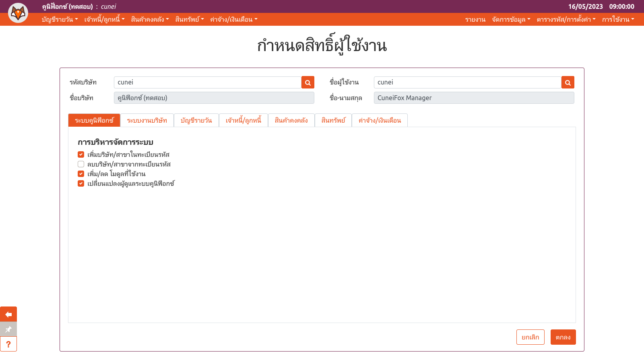Image resolution: width=644 pixels, height=362 pixels.
Task: Toggle เพิ่ม/ลด โมดูลที่ใช้งาน checkbox
Action: (81, 174)
